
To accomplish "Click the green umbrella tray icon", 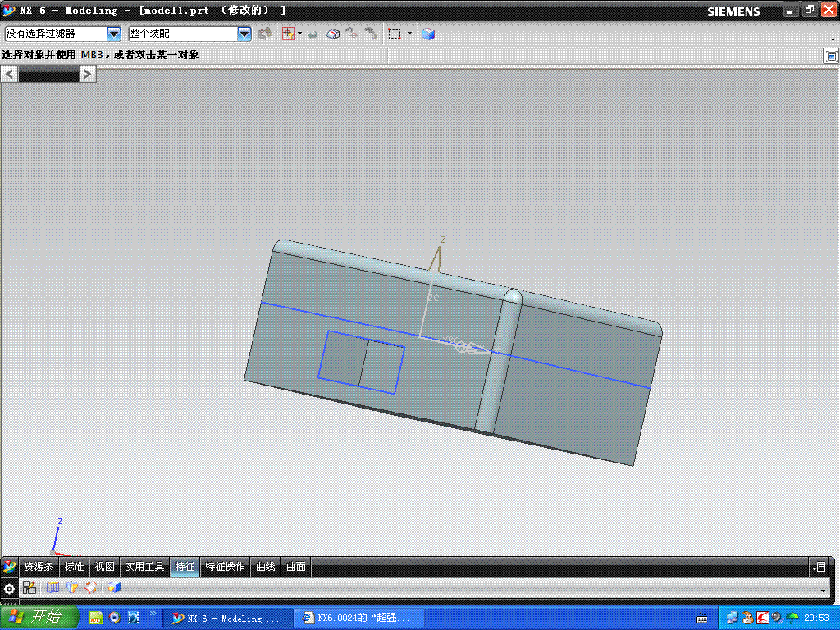I will 792,619.
